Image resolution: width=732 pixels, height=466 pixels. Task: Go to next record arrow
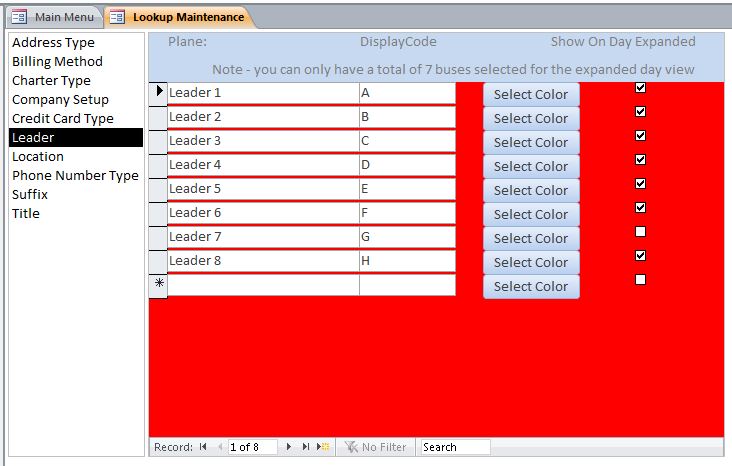(x=289, y=447)
